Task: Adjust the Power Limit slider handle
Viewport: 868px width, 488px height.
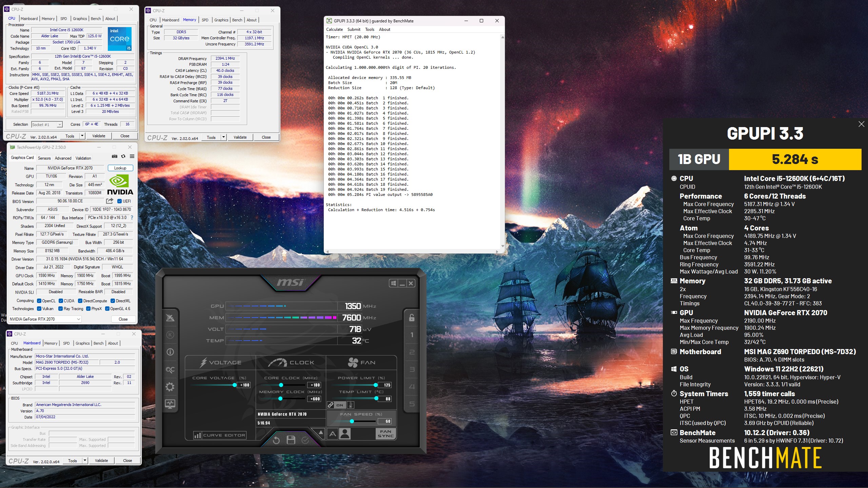Action: [376, 385]
